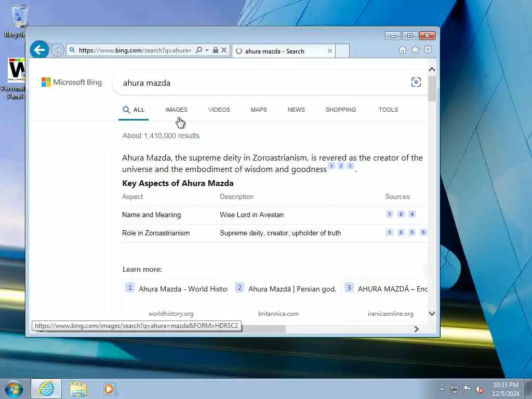Click the search magnifier in address bar

tap(199, 50)
